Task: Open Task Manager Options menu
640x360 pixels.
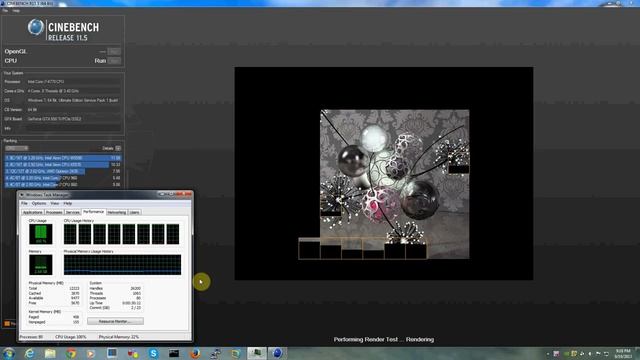Action: (39, 203)
